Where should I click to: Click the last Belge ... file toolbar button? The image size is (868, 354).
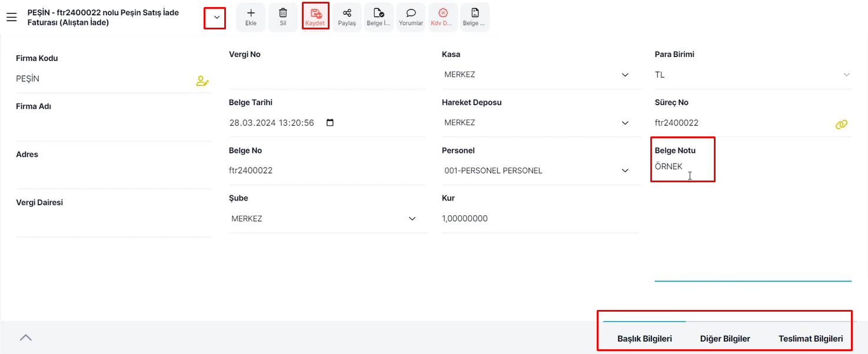[475, 17]
